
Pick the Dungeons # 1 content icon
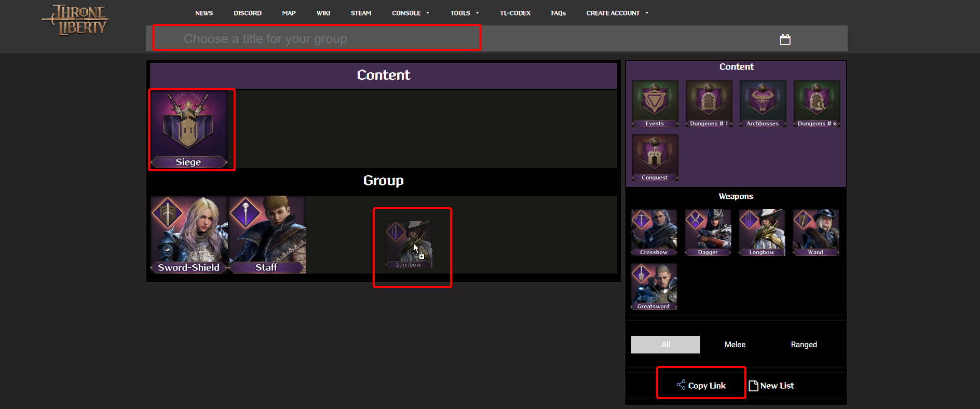point(709,104)
